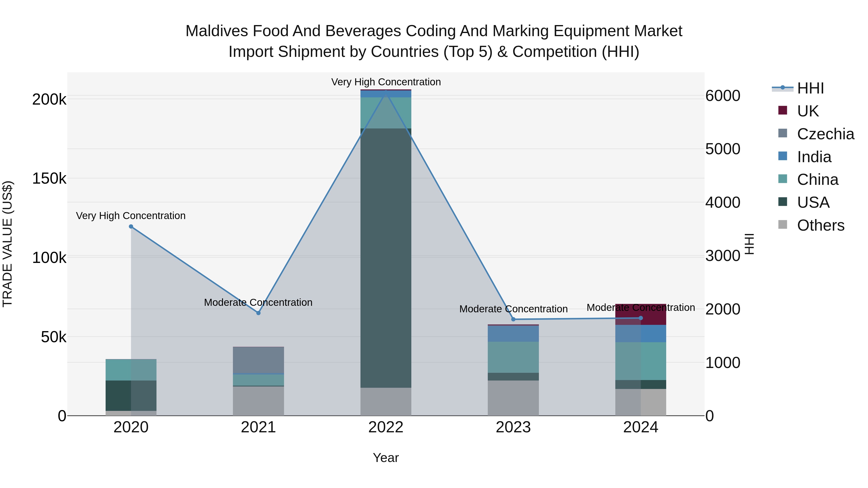
Task: Toggle the HHI series in legend
Action: pos(798,88)
